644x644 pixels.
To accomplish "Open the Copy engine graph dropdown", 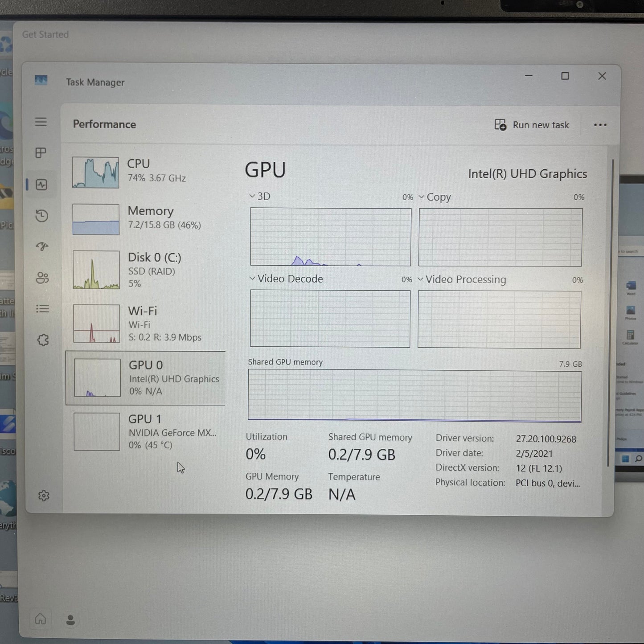I will (x=435, y=197).
